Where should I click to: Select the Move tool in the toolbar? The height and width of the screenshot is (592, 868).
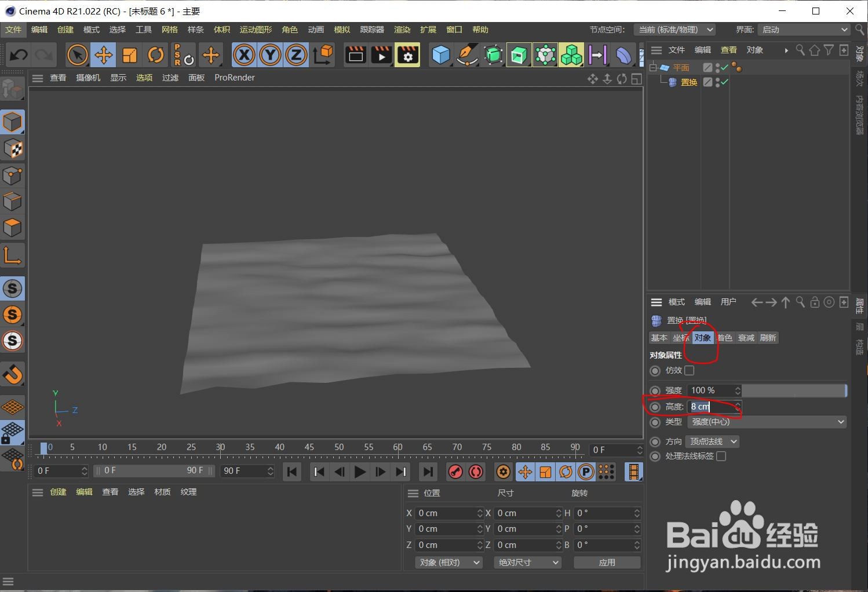pos(103,54)
